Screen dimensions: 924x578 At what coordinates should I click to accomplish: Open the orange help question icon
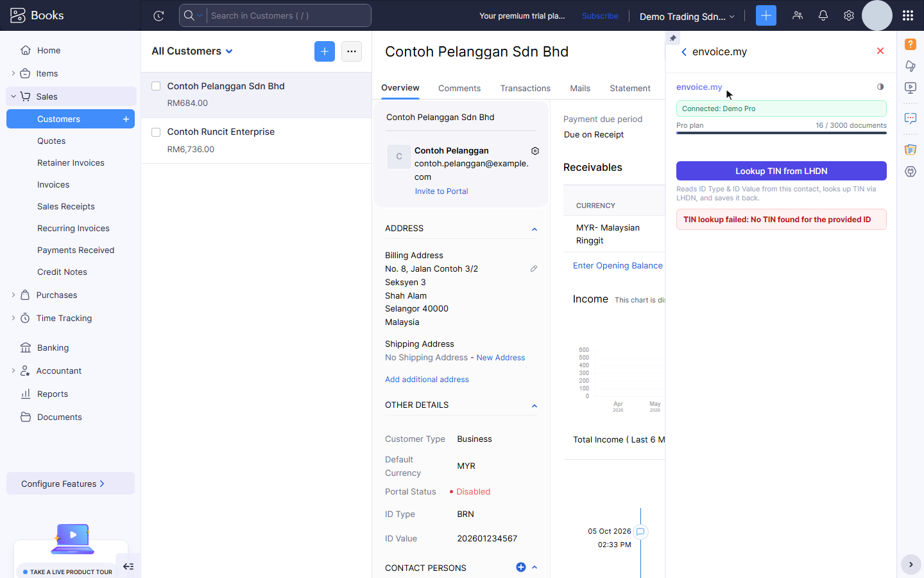coord(911,44)
